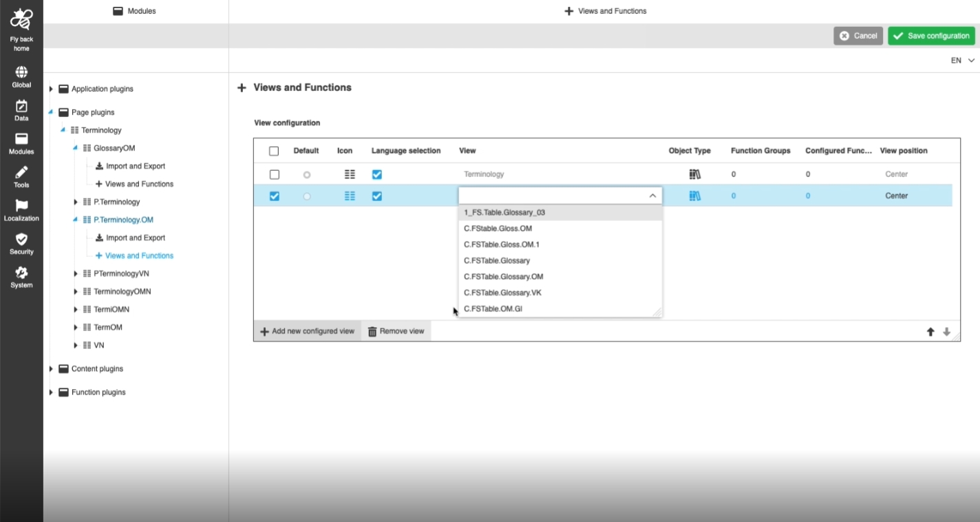Click the Fly back home bee icon
The image size is (980, 522).
[x=21, y=20]
